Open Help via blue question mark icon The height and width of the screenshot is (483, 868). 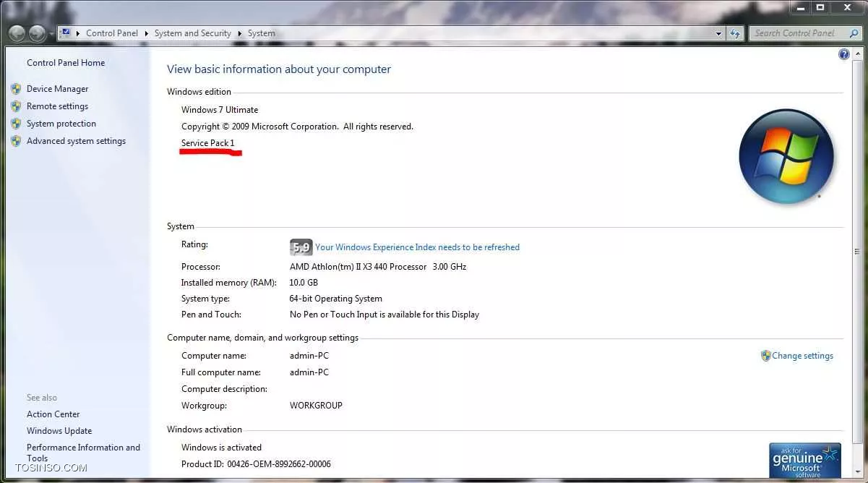(843, 55)
